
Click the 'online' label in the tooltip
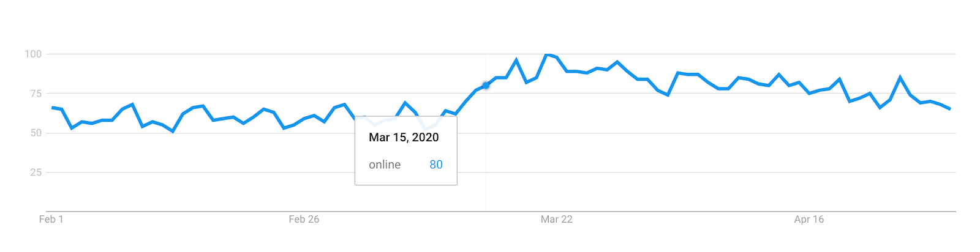click(x=385, y=165)
